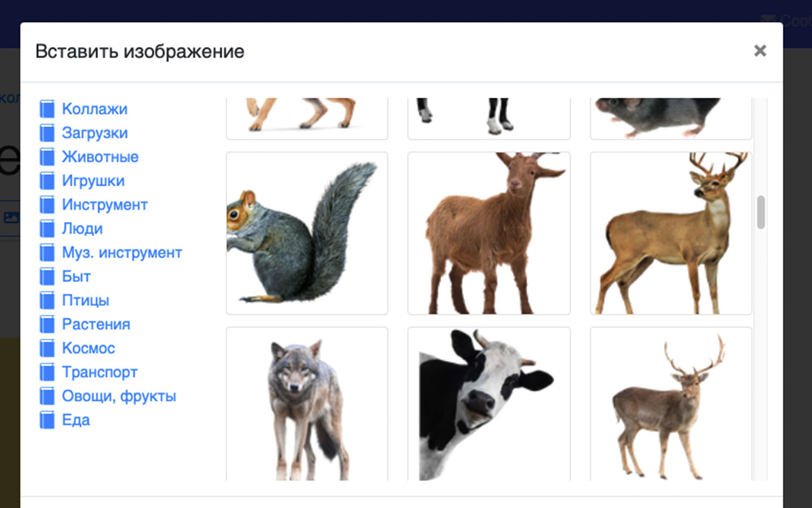This screenshot has height=508, width=812.
Task: Click the book icon next to Люди
Action: [47, 229]
